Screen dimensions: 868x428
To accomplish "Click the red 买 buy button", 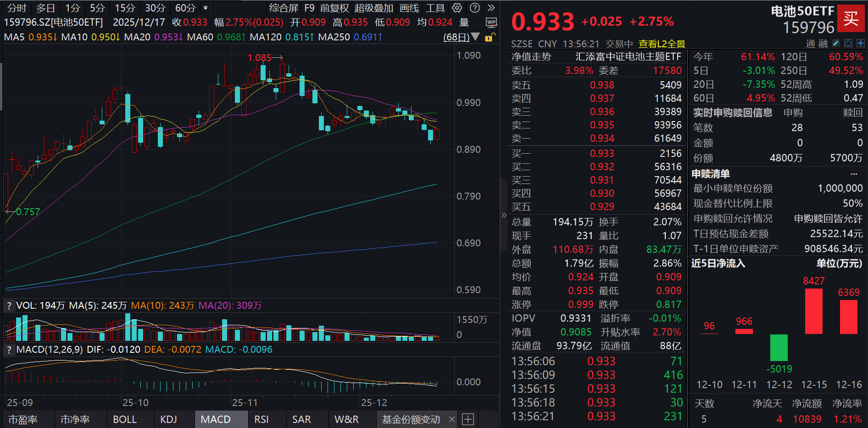I will 851,18.
